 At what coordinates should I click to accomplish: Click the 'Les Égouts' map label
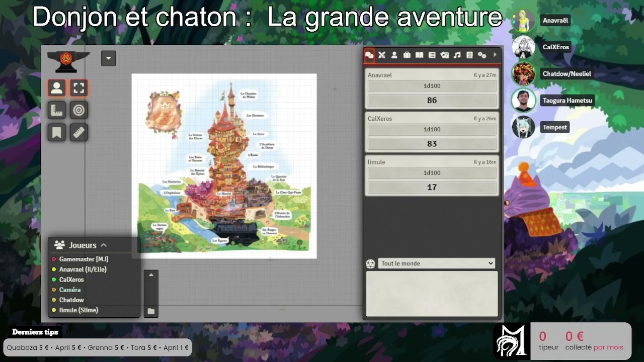click(219, 241)
